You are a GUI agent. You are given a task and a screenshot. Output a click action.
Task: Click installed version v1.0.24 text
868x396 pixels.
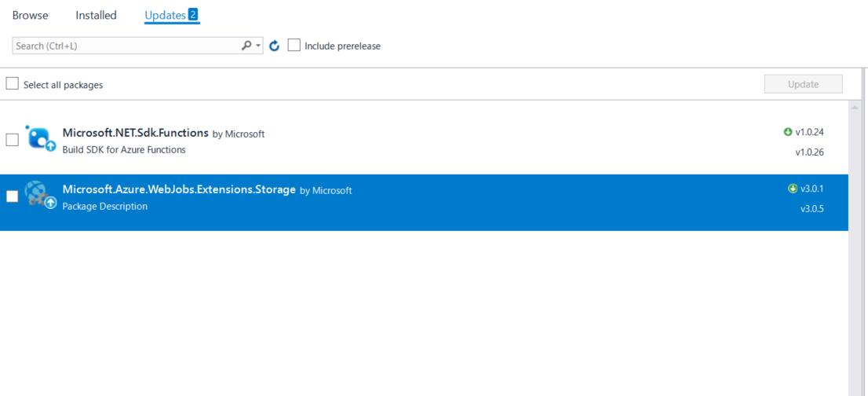[x=809, y=132]
